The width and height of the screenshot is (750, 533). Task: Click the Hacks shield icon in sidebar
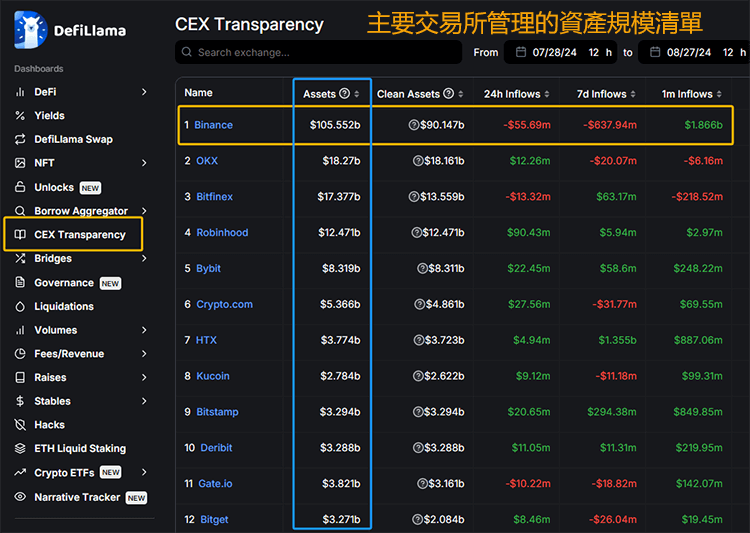tap(20, 425)
